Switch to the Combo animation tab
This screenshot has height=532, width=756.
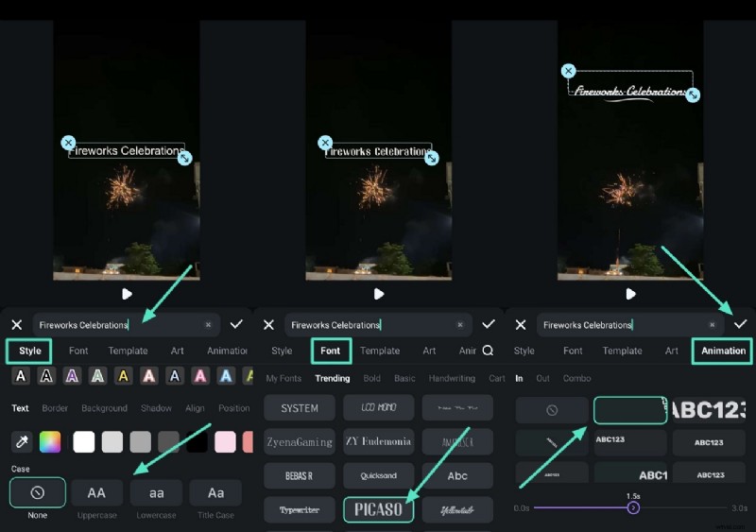tap(576, 378)
